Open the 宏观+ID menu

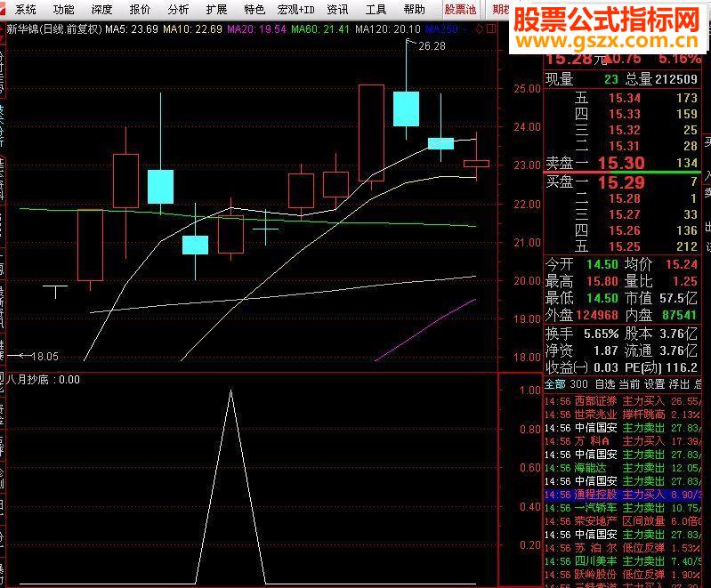pos(296,9)
